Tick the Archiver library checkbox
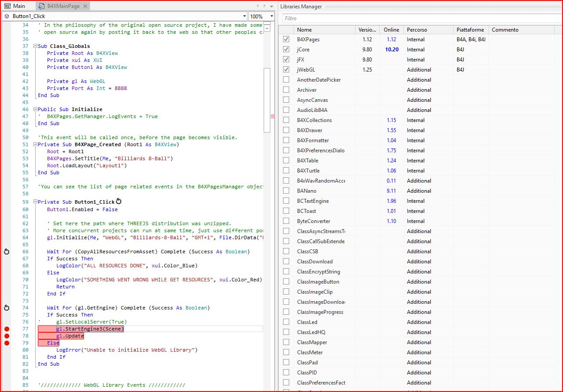The image size is (563, 392). pyautogui.click(x=286, y=90)
